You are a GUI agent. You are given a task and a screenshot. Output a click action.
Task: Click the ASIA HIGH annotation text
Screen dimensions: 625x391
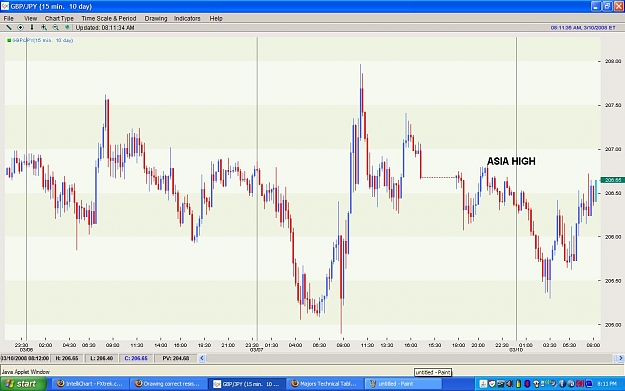click(x=511, y=161)
